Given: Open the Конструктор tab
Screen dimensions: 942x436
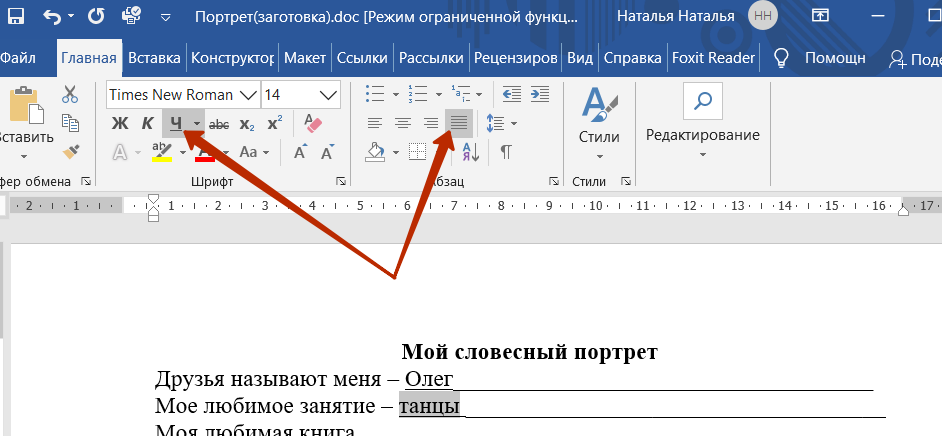Looking at the screenshot, I should click(232, 58).
